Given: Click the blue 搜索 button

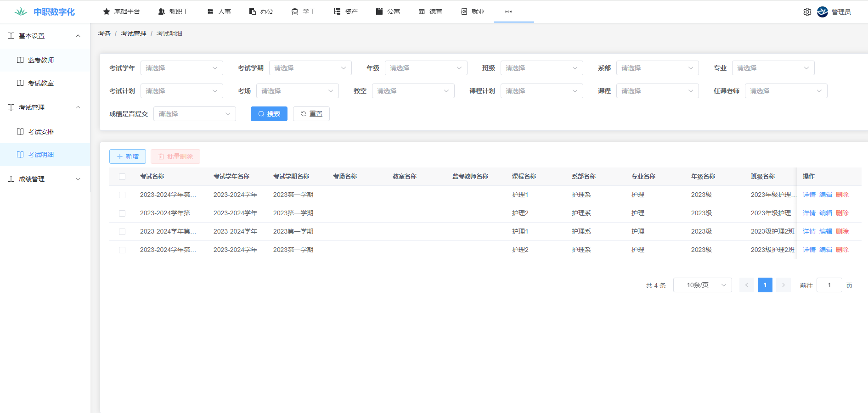Looking at the screenshot, I should (269, 114).
